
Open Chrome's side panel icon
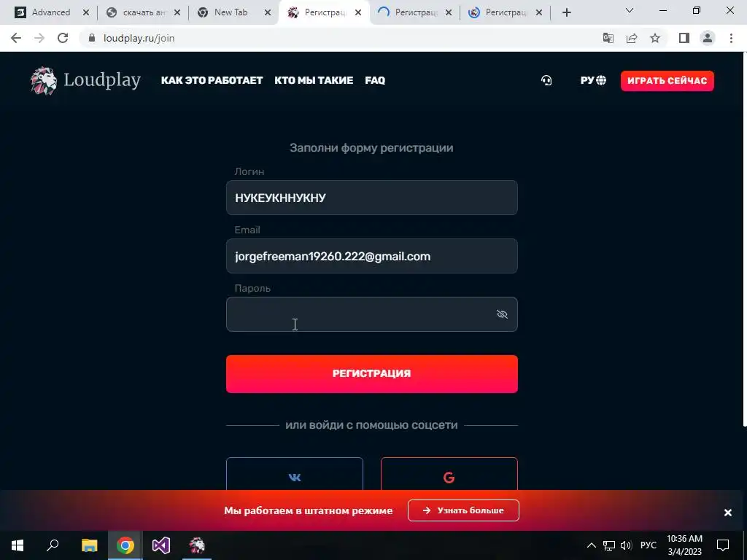(684, 38)
